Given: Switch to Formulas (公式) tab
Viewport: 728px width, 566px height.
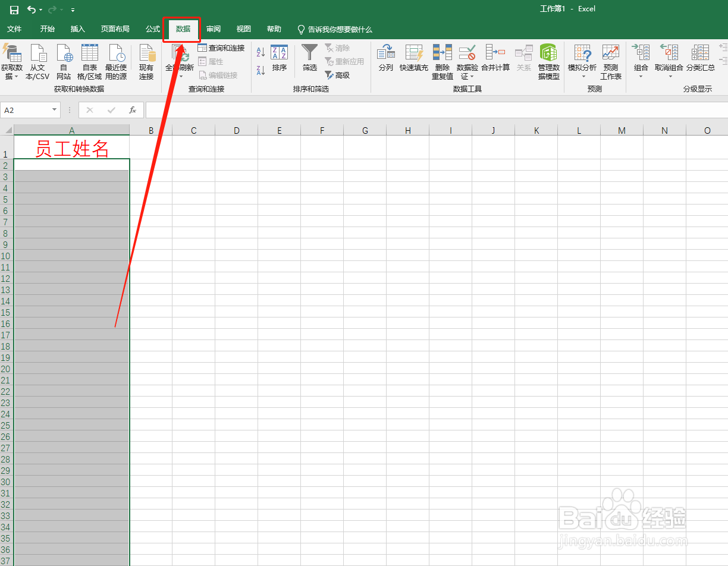Looking at the screenshot, I should (x=153, y=29).
